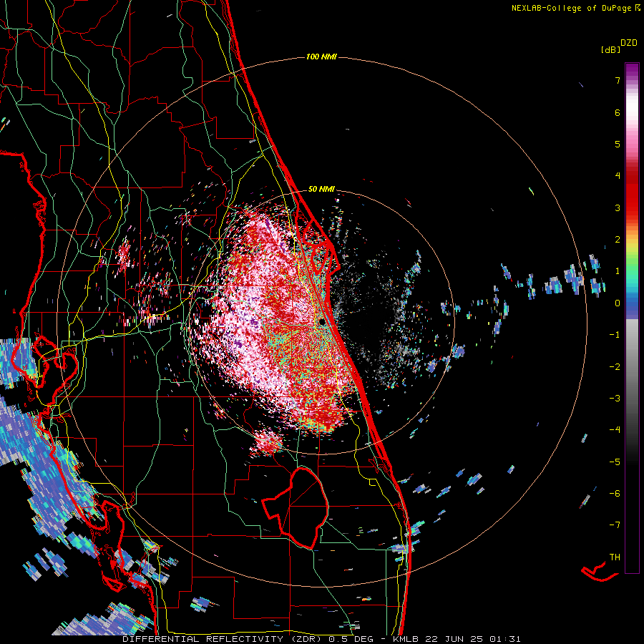Click the positive 6 value on the dB scale
644x644 pixels.
click(618, 112)
